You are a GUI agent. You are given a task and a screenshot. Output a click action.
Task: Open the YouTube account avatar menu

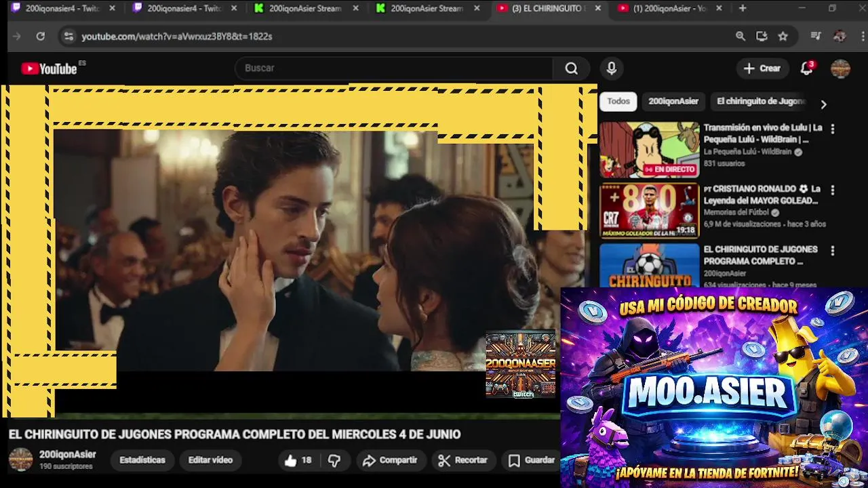(841, 68)
